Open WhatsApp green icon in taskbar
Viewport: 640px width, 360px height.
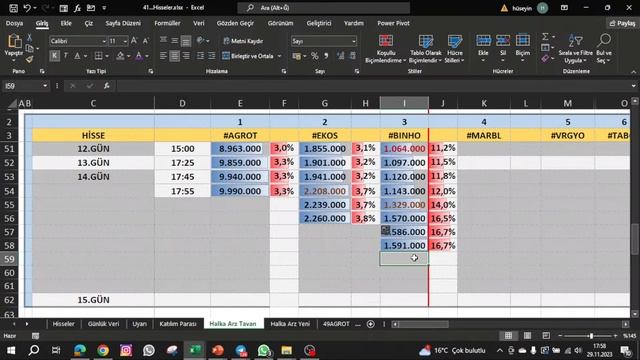tap(264, 350)
